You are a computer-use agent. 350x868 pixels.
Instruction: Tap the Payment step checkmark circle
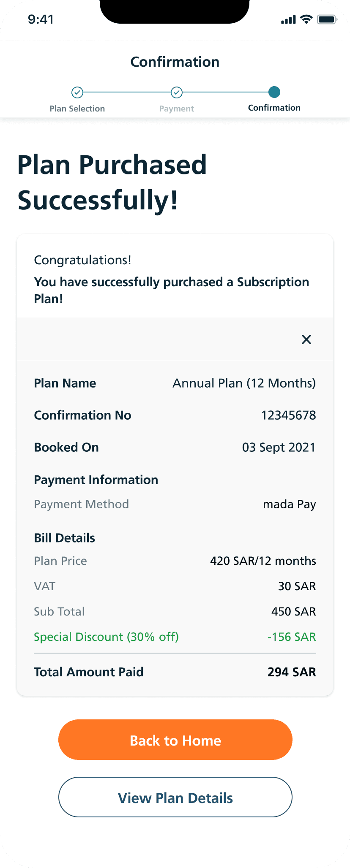(176, 92)
